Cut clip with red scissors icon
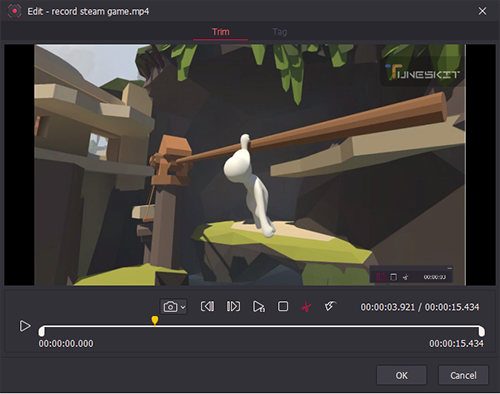Viewport: 500px width, 394px height. pos(306,307)
